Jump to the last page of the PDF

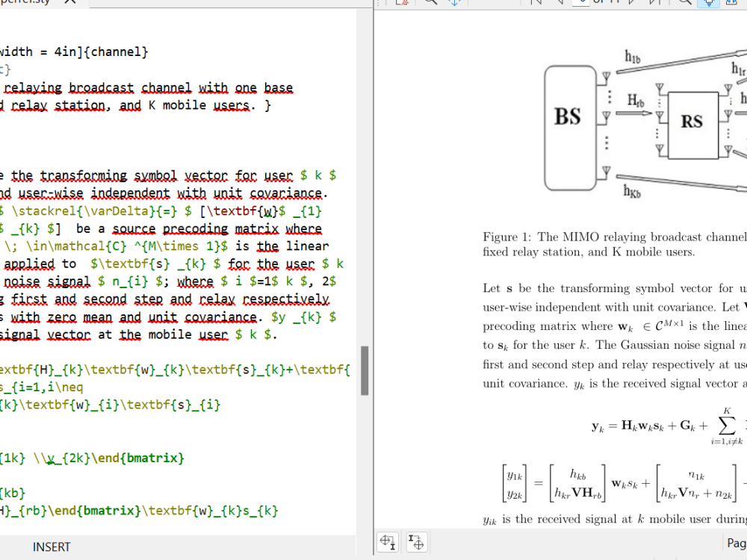click(653, 4)
